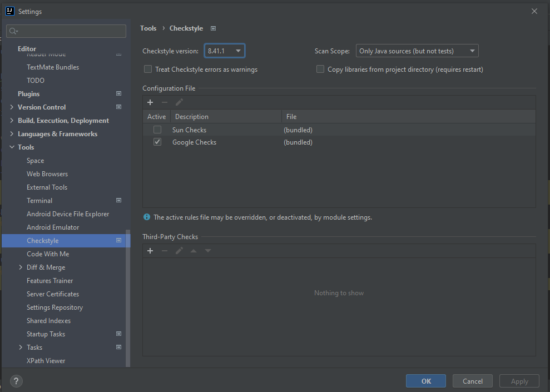Open the Checkstyle version dropdown

pyautogui.click(x=225, y=51)
